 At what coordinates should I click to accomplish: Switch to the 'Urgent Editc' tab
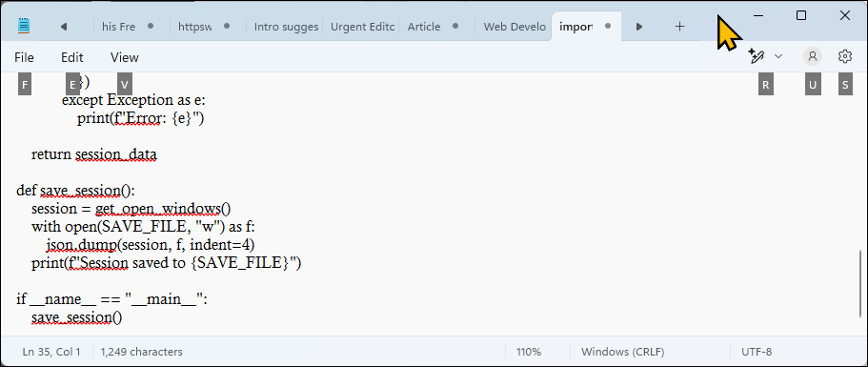coord(362,27)
